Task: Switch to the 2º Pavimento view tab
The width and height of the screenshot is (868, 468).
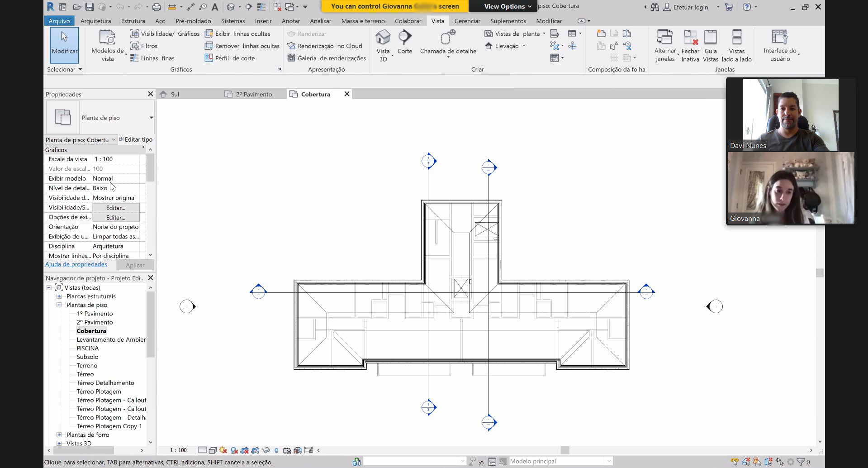Action: [253, 94]
